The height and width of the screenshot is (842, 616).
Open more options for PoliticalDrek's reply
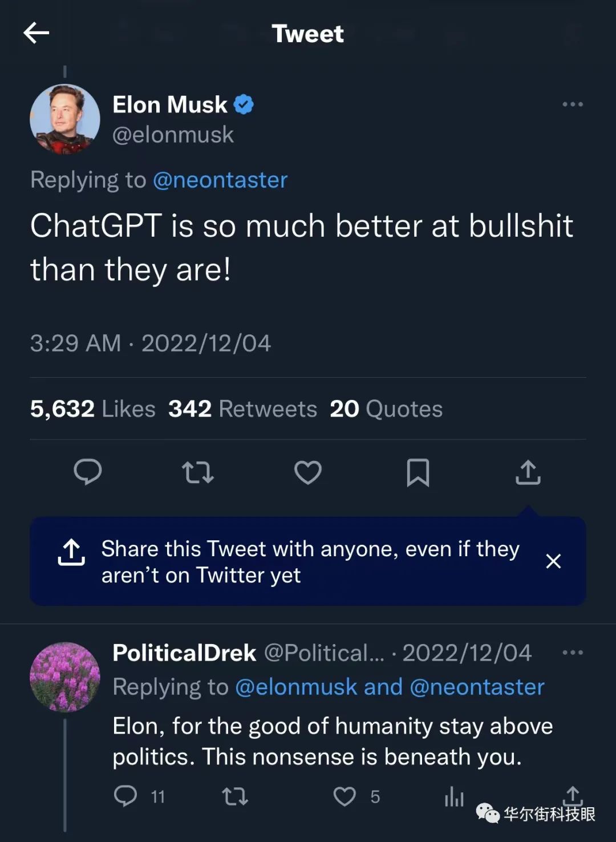(x=572, y=653)
